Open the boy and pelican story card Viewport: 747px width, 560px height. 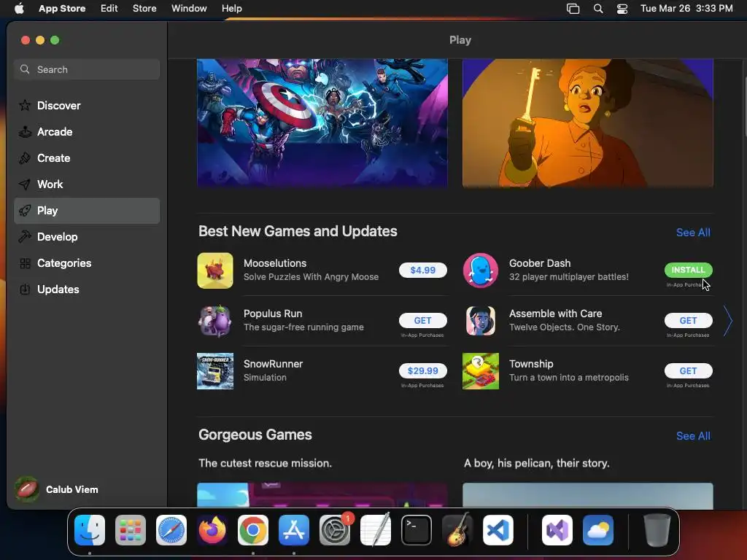coord(588,495)
